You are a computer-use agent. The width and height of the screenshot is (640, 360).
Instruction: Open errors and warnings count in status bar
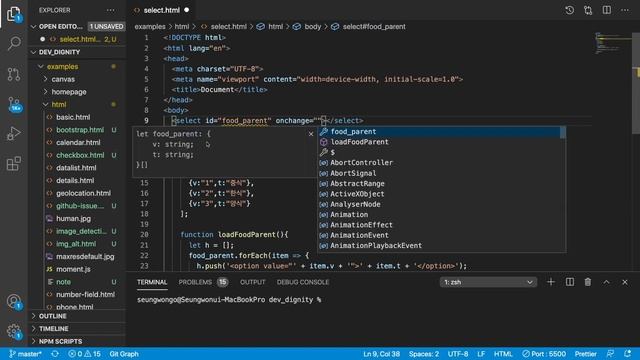click(84, 354)
